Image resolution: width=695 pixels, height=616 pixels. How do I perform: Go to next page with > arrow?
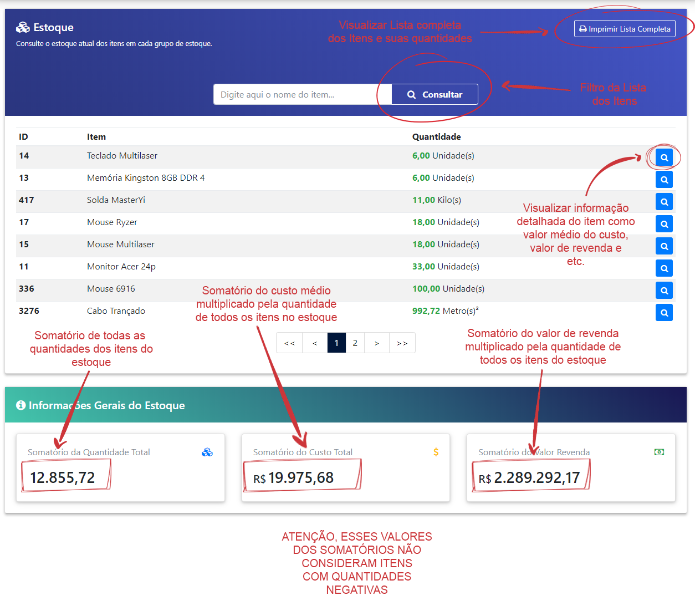point(377,343)
